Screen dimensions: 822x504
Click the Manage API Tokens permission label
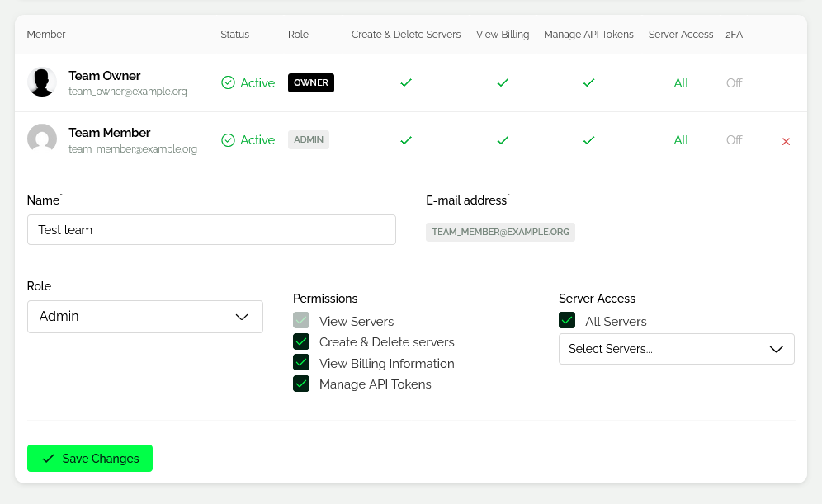376,384
